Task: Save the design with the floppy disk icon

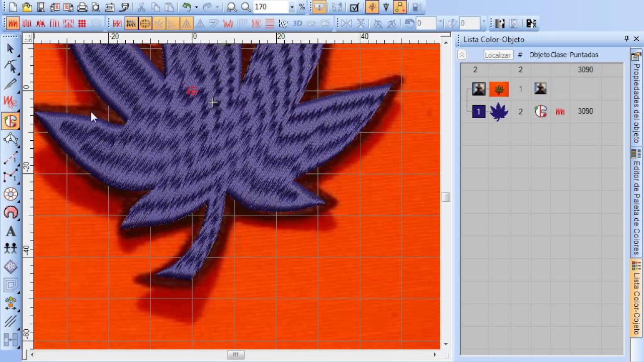Action: [x=41, y=7]
